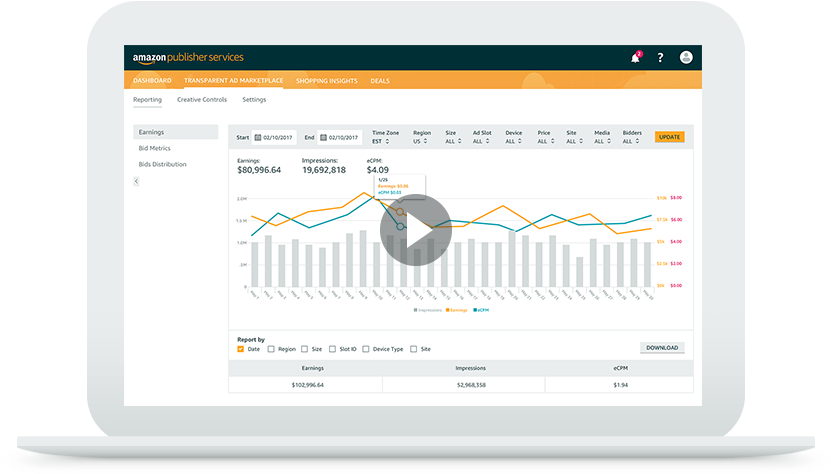Image resolution: width=831 pixels, height=474 pixels.
Task: Uncheck the Date report checkbox
Action: (241, 349)
